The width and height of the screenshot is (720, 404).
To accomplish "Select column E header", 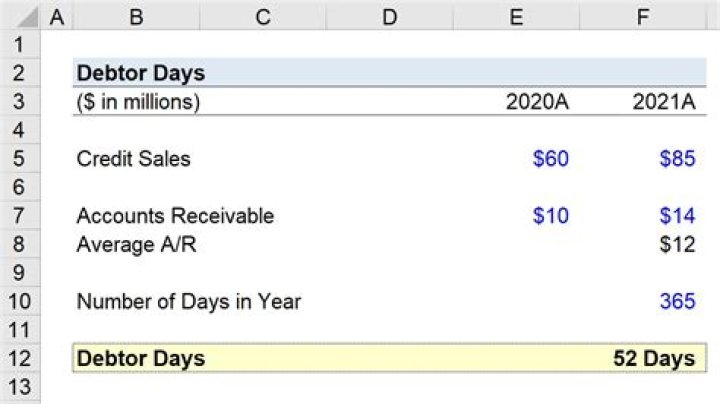I will (516, 16).
